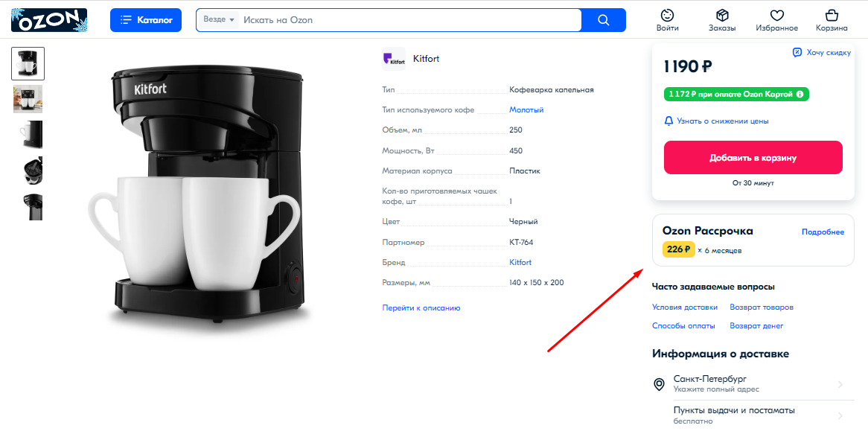Select the second product thumbnail
Screen dimensions: 868x440
[28, 99]
